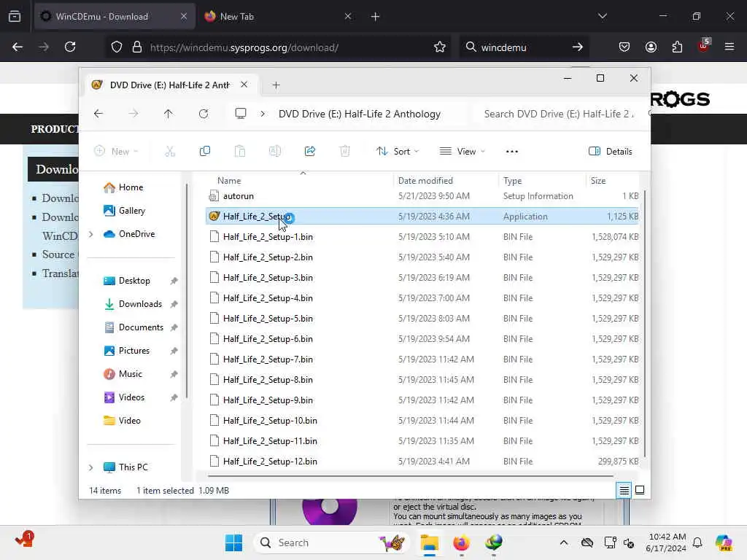Viewport: 747px width, 560px height.
Task: Open Documents in the navigation pane
Action: point(133,327)
